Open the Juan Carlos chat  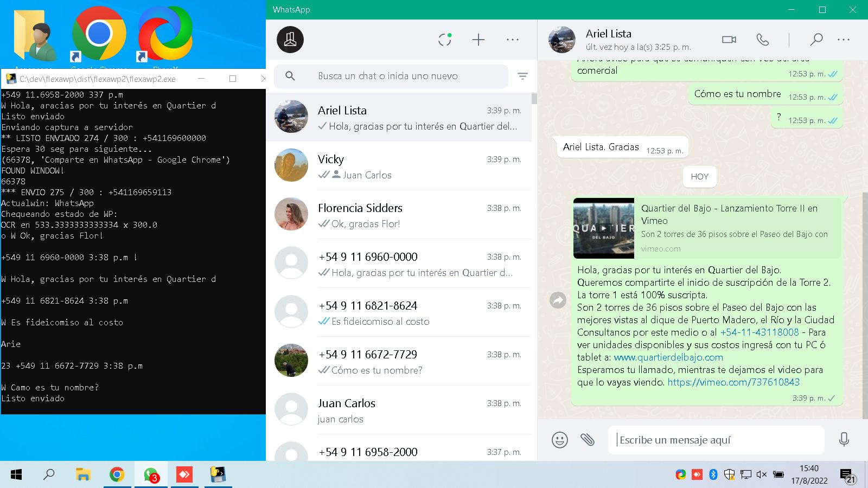point(399,410)
